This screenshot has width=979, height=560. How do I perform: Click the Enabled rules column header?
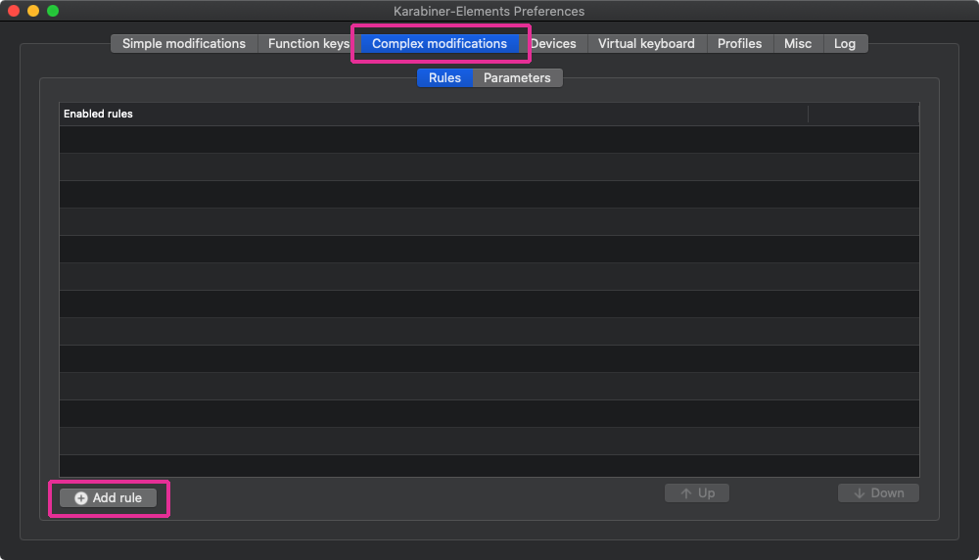tap(434, 114)
